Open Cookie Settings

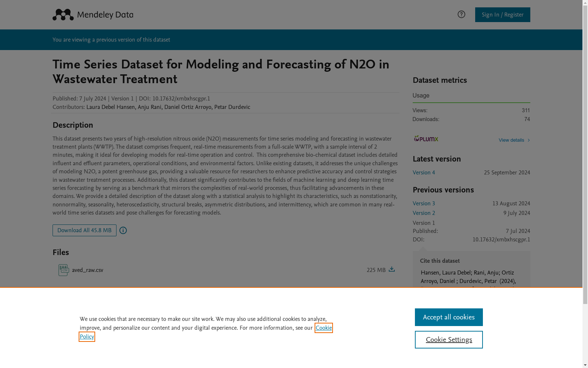click(x=449, y=340)
